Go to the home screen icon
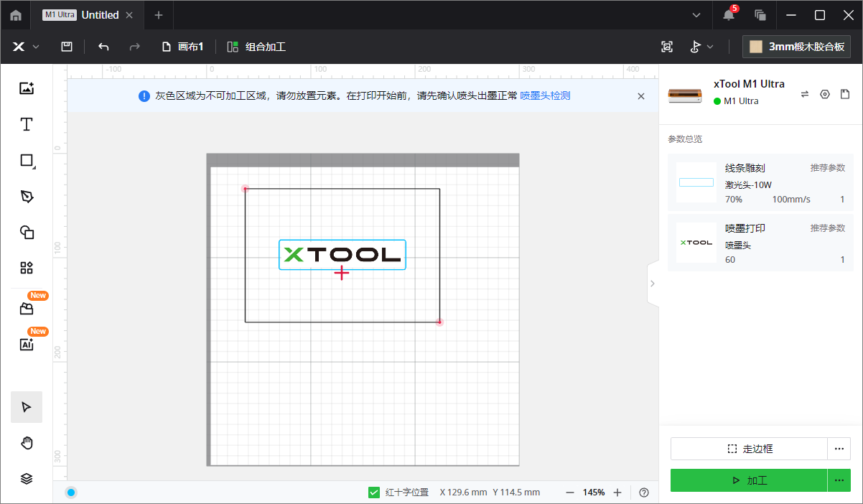The width and height of the screenshot is (863, 504). coord(16,15)
